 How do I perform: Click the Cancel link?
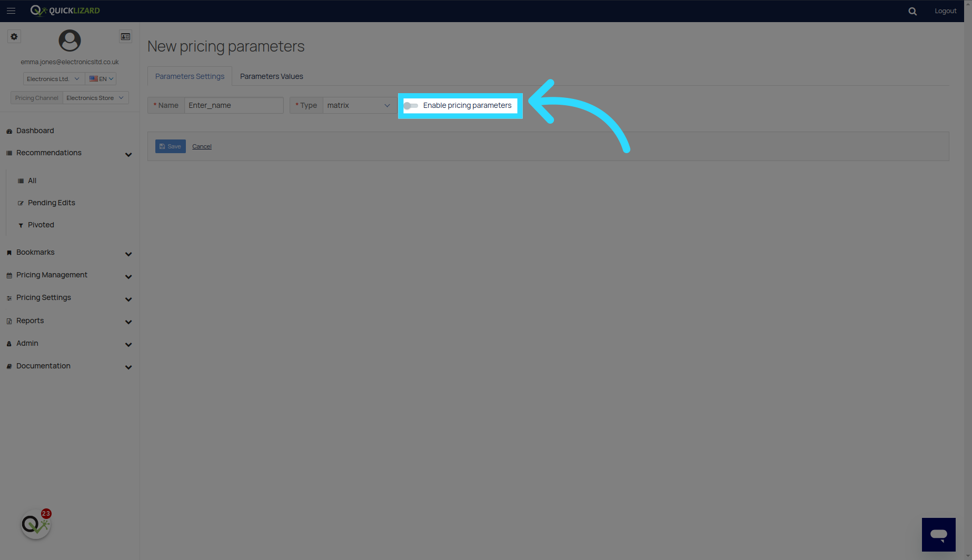[202, 146]
